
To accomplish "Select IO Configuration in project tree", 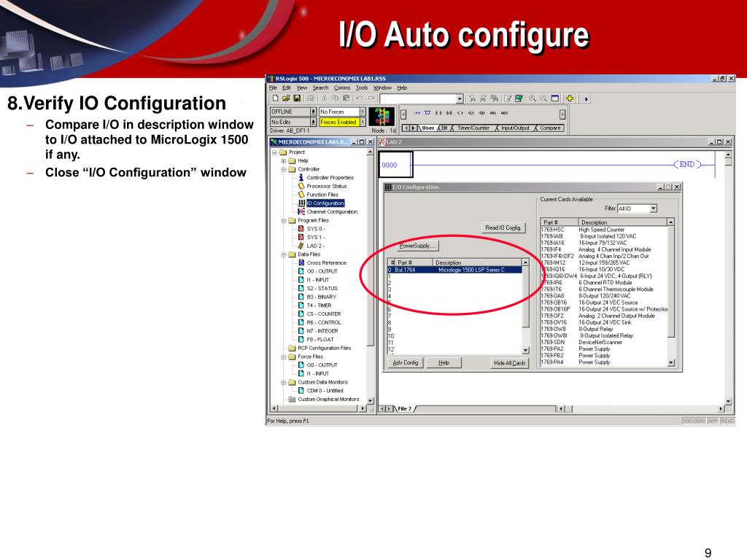I will (x=325, y=203).
